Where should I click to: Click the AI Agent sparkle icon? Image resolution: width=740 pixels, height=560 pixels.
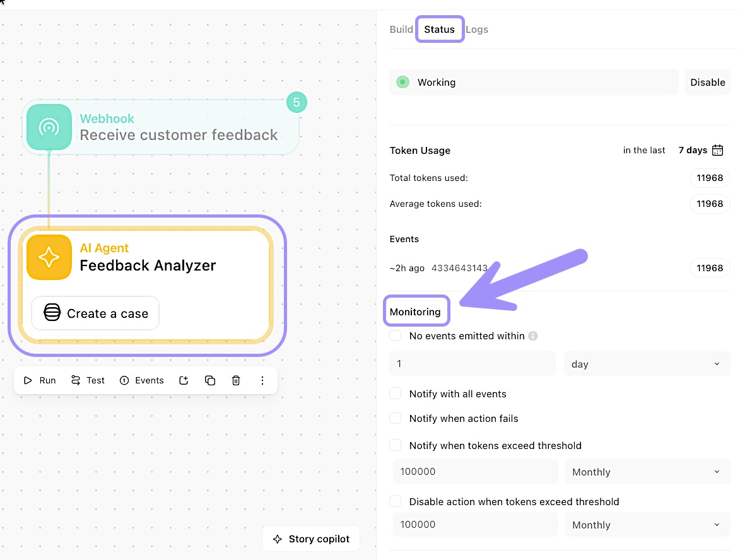[x=49, y=257]
